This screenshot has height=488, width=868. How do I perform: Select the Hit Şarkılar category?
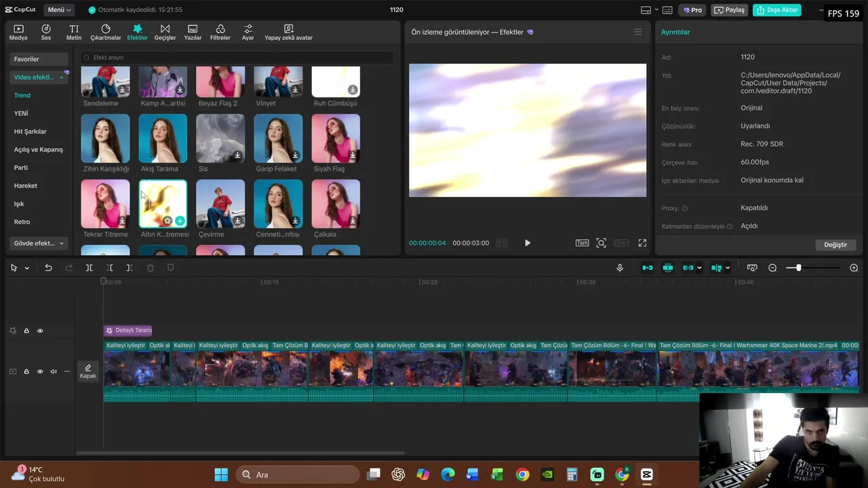coord(31,131)
